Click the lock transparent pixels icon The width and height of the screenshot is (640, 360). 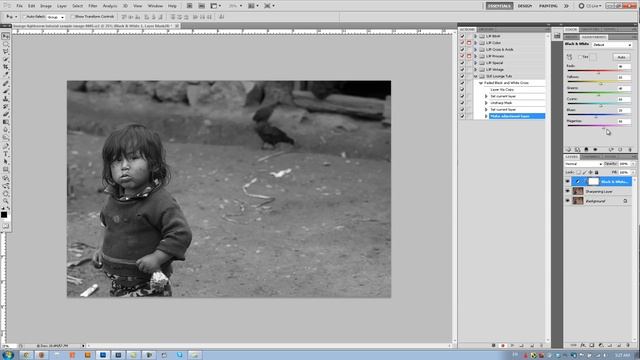pyautogui.click(x=578, y=172)
